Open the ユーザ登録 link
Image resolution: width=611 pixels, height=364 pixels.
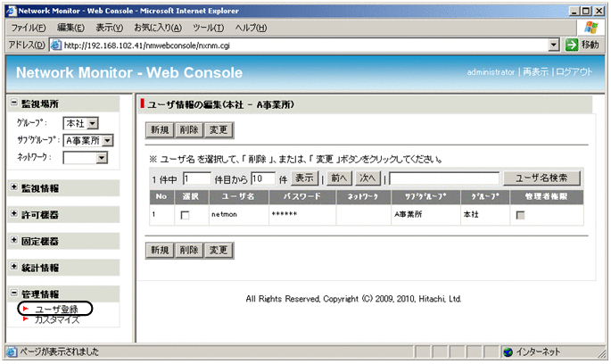56,310
